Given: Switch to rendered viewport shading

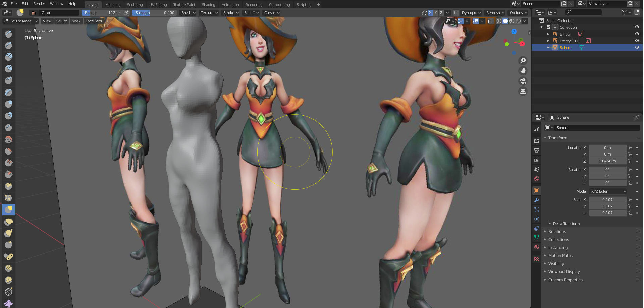Looking at the screenshot, I should pyautogui.click(x=518, y=21).
